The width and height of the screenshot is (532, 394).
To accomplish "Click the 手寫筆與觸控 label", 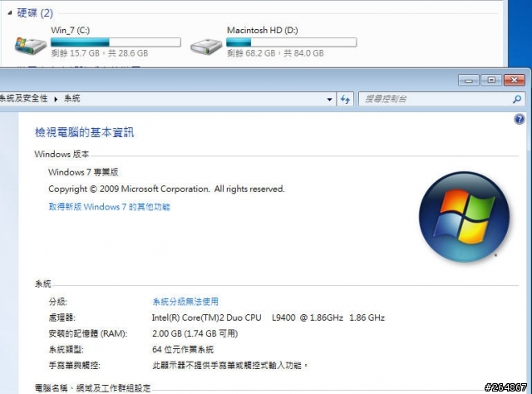I will tap(74, 365).
